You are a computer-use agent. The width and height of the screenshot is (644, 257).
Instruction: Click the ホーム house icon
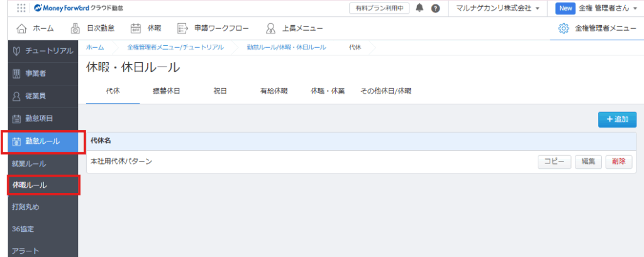click(21, 28)
